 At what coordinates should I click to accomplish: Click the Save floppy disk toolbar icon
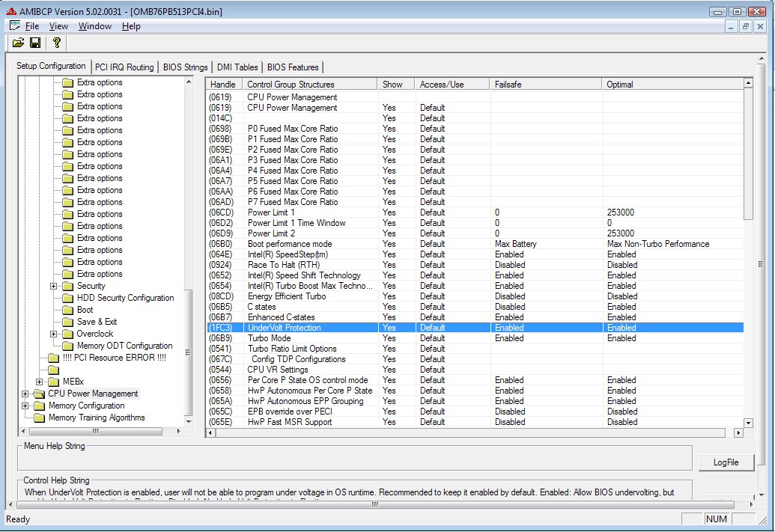[x=35, y=43]
